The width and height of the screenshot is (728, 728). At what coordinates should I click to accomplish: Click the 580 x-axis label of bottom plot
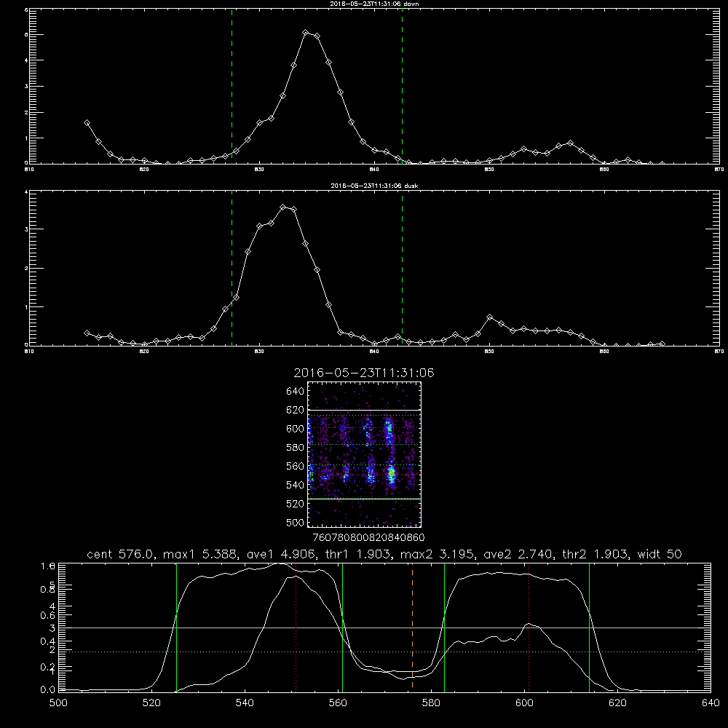point(431,703)
